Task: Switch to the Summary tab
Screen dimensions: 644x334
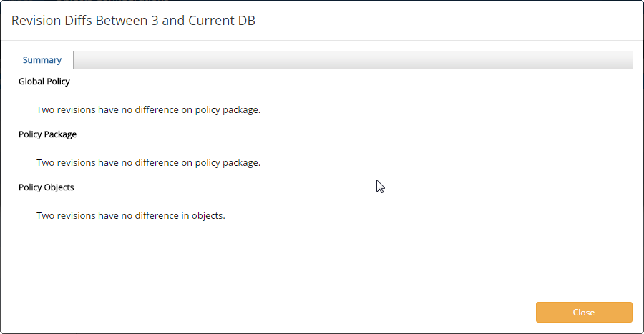Action: 42,60
